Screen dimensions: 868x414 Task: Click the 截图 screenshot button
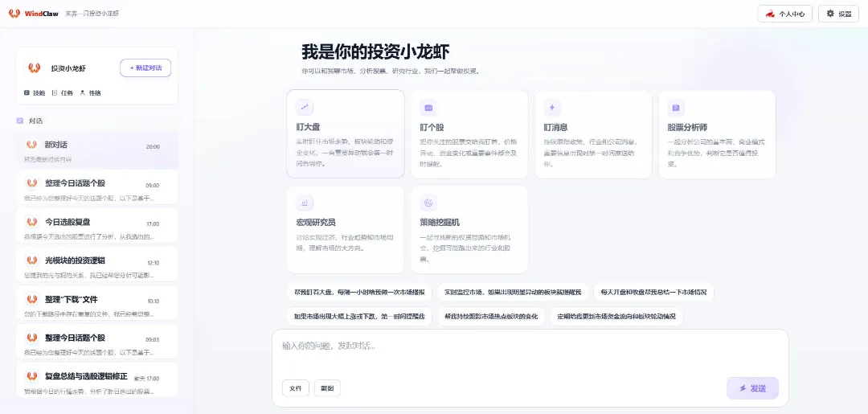(327, 388)
